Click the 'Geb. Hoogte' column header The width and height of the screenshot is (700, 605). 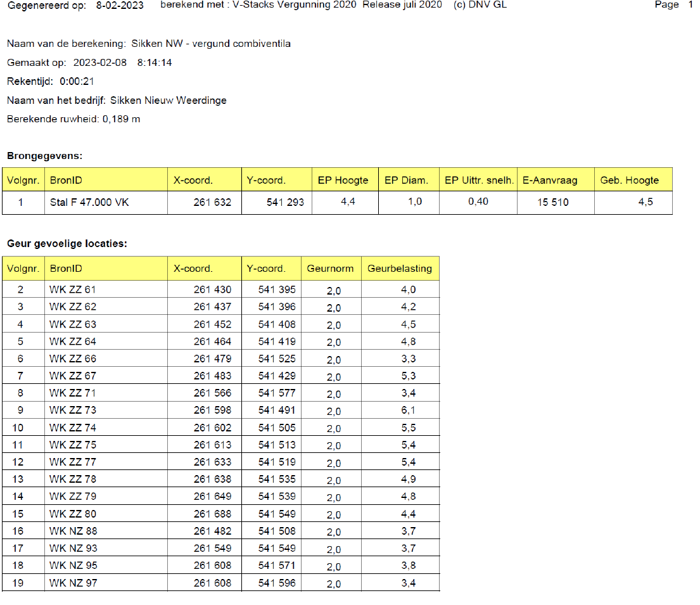tap(630, 181)
